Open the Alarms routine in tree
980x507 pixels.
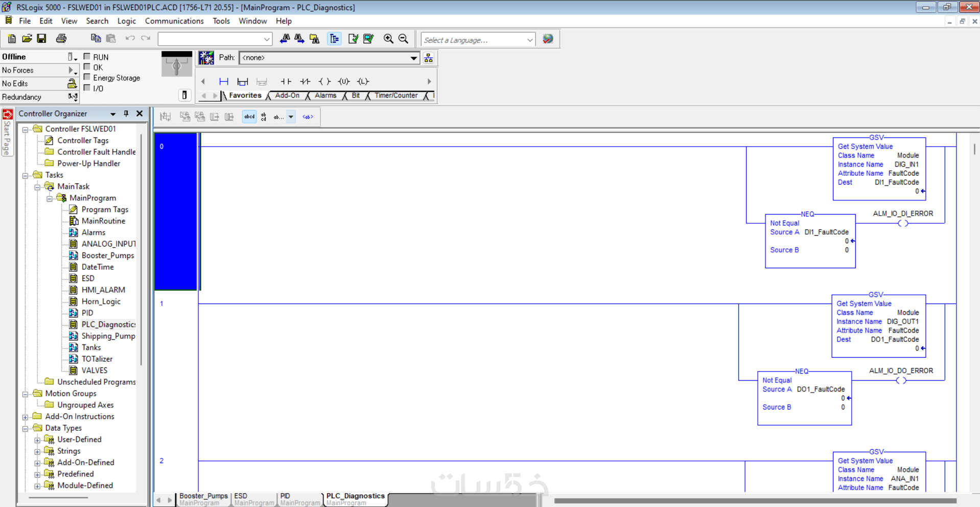pyautogui.click(x=94, y=233)
